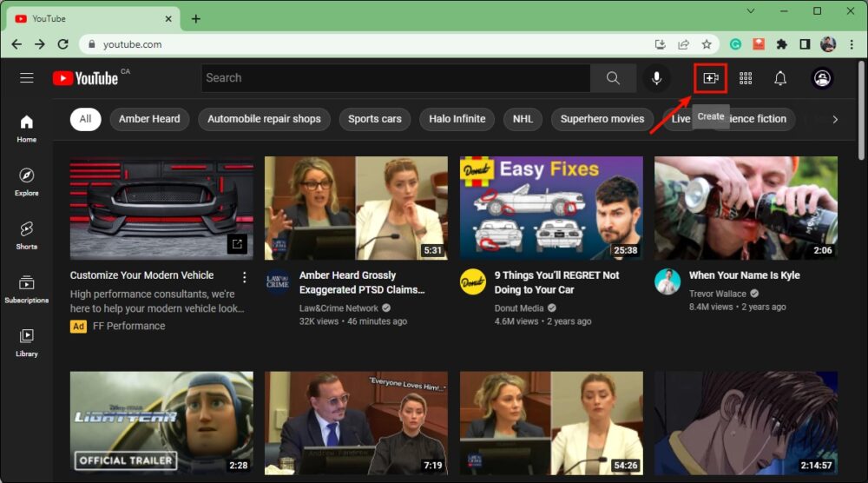Expand more category chips with right chevron
Viewport: 868px width, 483px height.
835,119
